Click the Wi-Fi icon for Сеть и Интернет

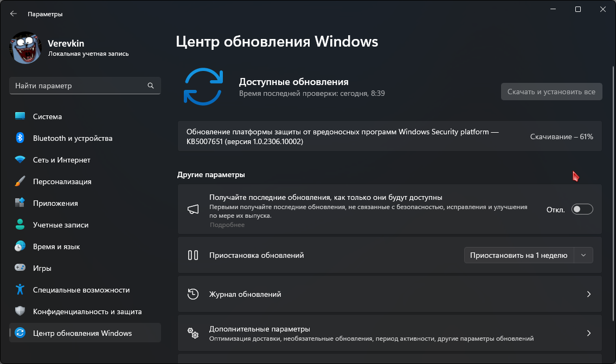pos(20,160)
